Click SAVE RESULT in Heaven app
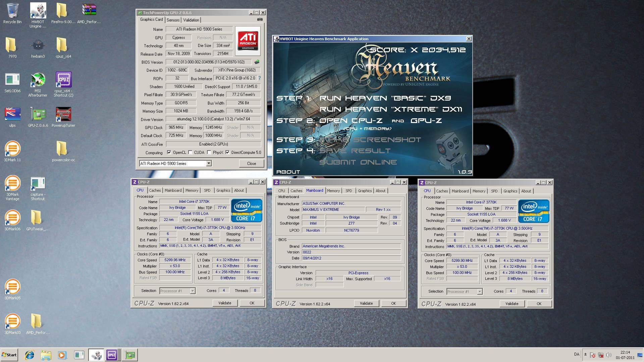 coord(355,151)
